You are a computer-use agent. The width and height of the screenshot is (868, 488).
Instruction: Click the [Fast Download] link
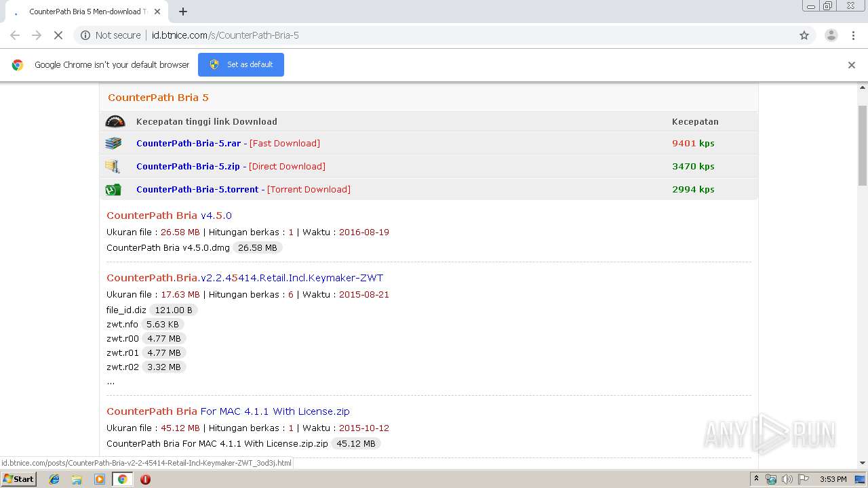pos(285,143)
